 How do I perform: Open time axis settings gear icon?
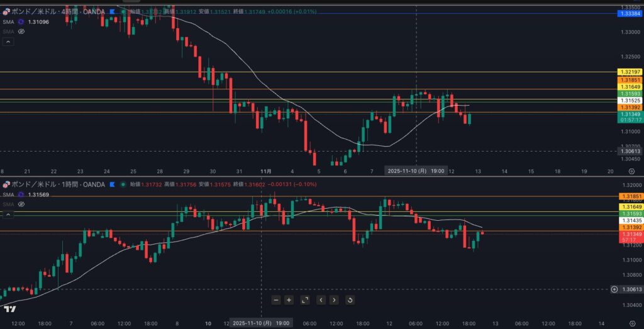point(632,323)
